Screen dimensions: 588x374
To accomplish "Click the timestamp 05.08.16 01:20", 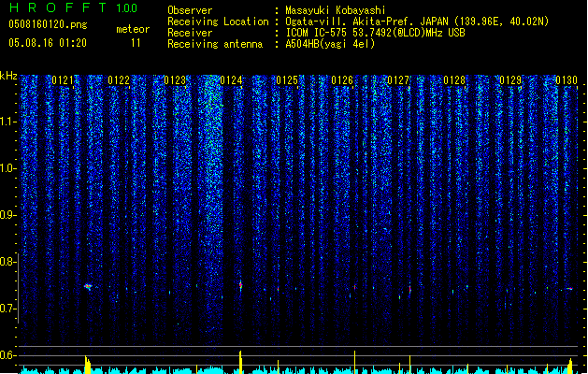I will click(x=48, y=43).
